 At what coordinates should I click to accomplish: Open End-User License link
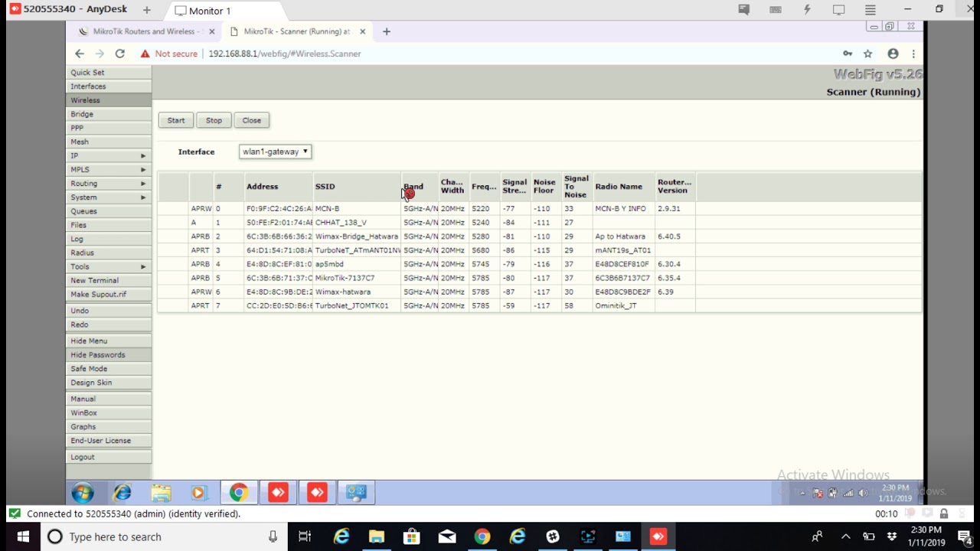[109, 440]
